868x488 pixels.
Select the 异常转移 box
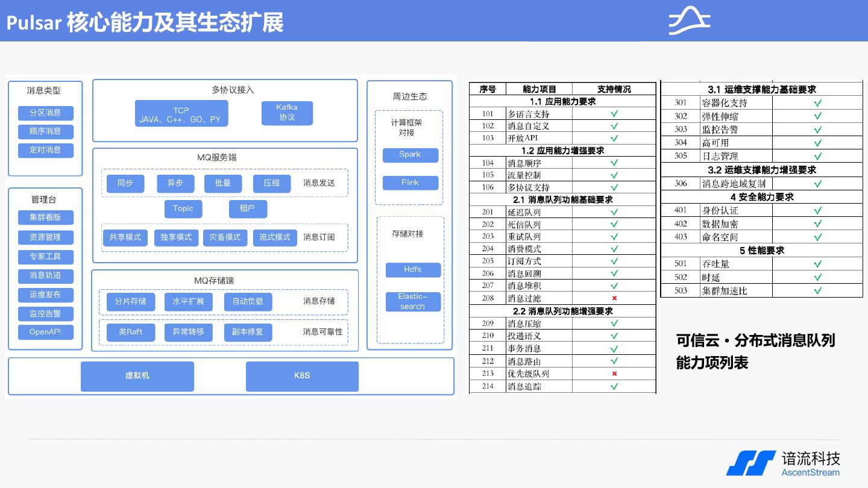click(189, 333)
